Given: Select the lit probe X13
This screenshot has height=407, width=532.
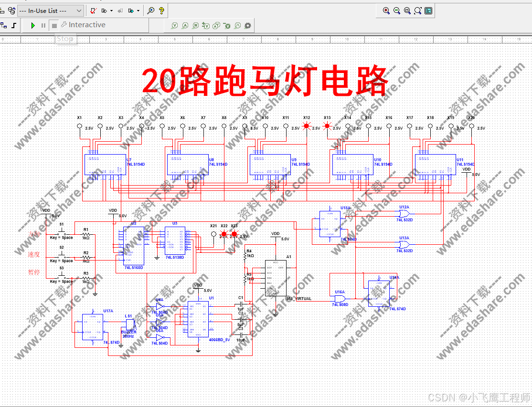Looking at the screenshot, I should (328, 126).
